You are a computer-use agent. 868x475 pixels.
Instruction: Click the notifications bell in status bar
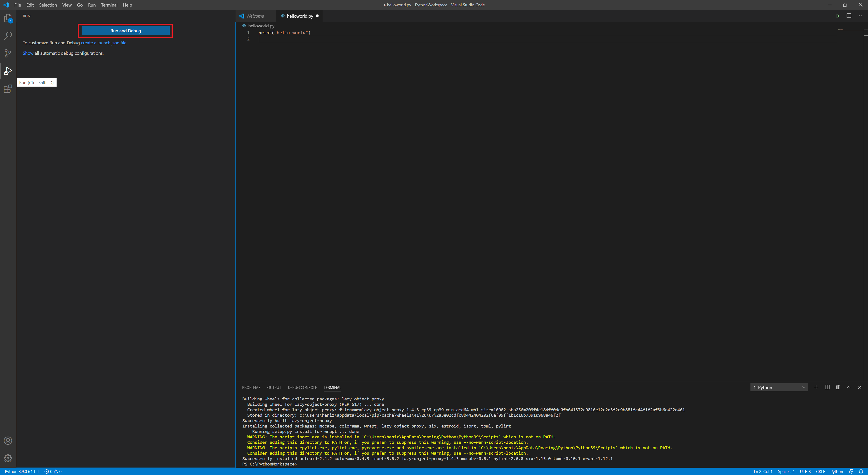[x=861, y=471]
